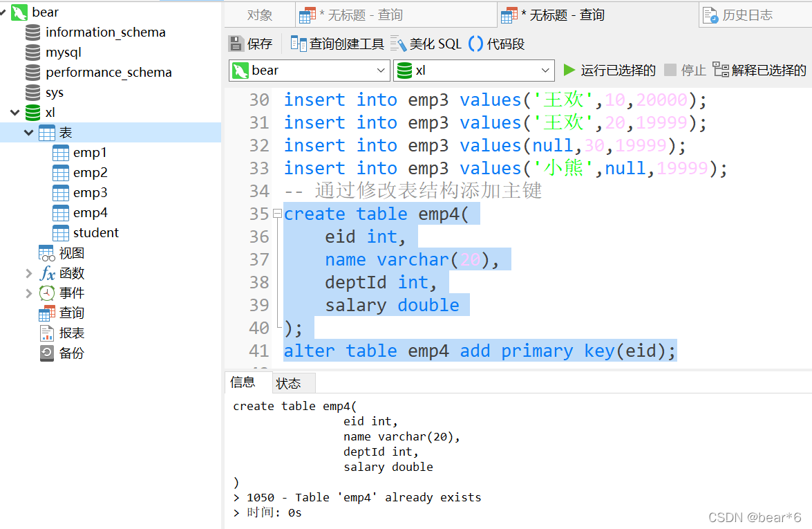Click the student table icon
This screenshot has width=812, height=529.
click(x=61, y=233)
